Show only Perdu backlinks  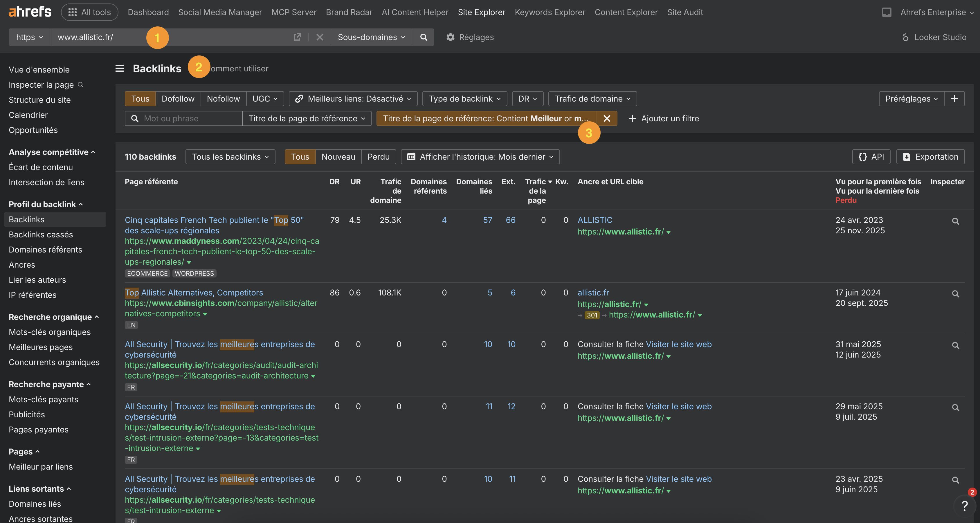coord(378,156)
